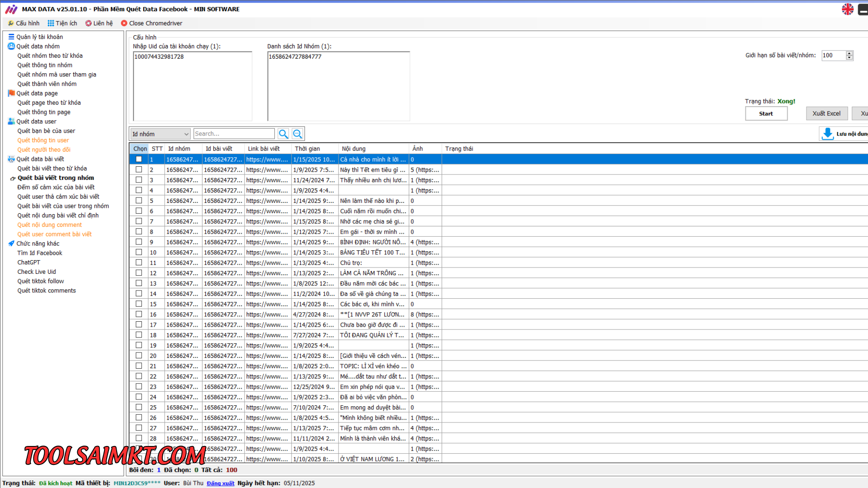The height and width of the screenshot is (488, 868).
Task: Click the time cell '12/25/2024 9...'
Action: click(x=315, y=387)
